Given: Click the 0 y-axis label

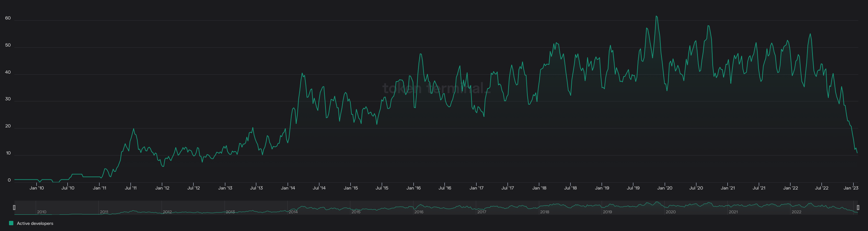Looking at the screenshot, I should [9, 180].
